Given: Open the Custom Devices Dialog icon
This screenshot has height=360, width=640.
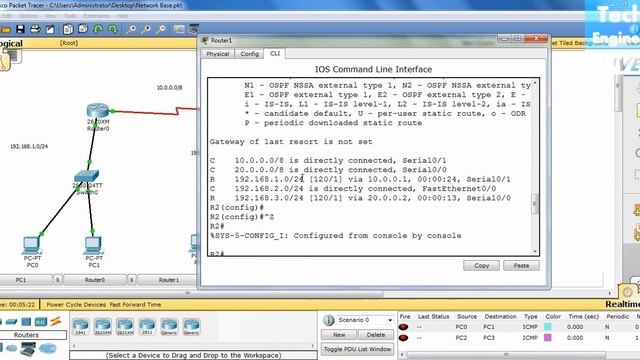Looking at the screenshot, I should coord(193,29).
